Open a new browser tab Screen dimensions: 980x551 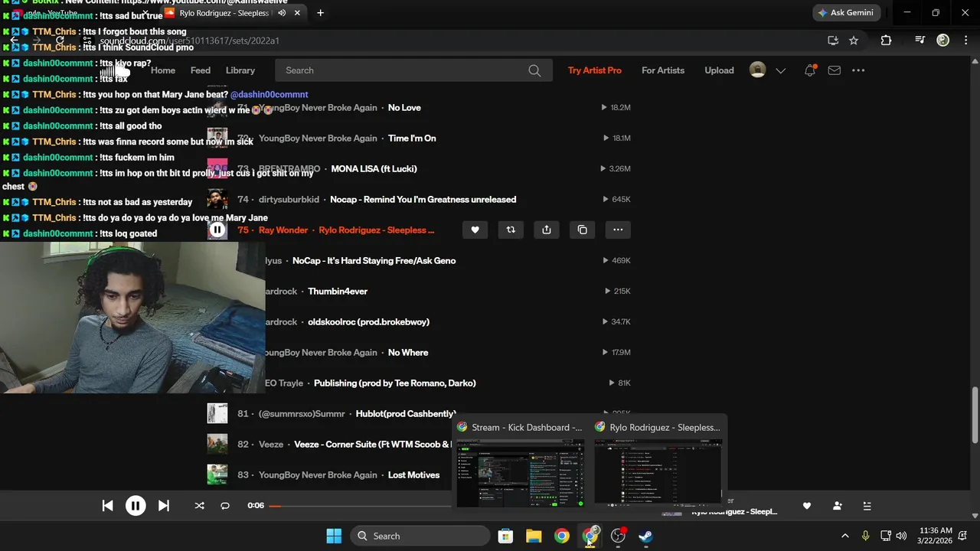320,13
